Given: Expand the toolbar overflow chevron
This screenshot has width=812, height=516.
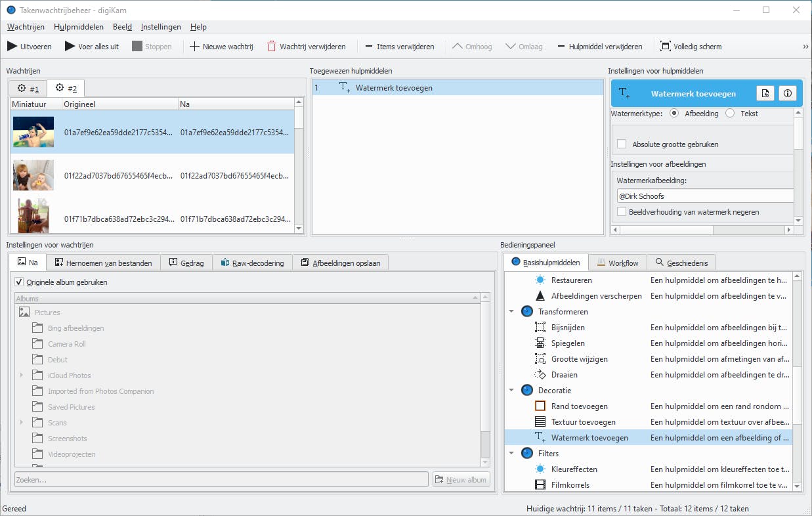Looking at the screenshot, I should coord(805,47).
